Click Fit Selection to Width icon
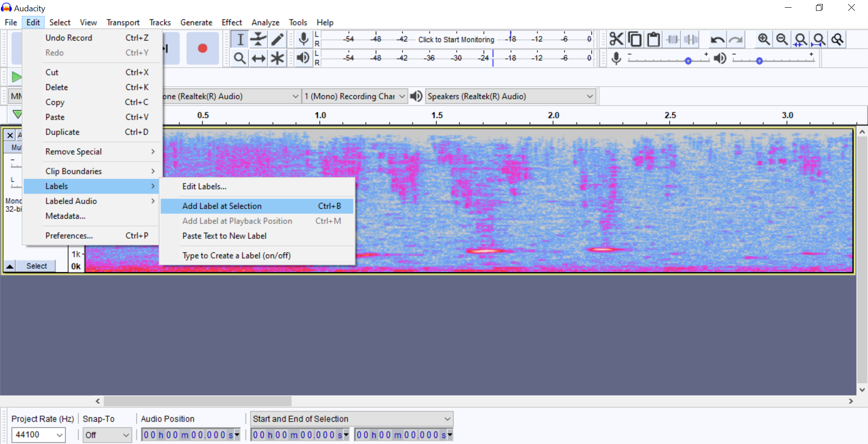This screenshot has width=868, height=444. pos(801,39)
